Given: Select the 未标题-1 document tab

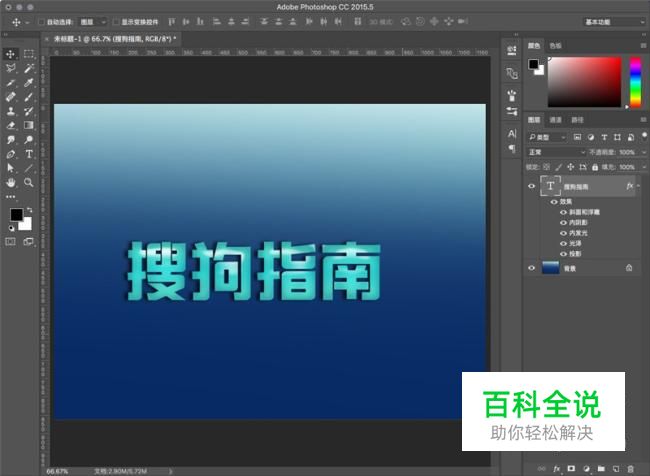Looking at the screenshot, I should [x=115, y=39].
